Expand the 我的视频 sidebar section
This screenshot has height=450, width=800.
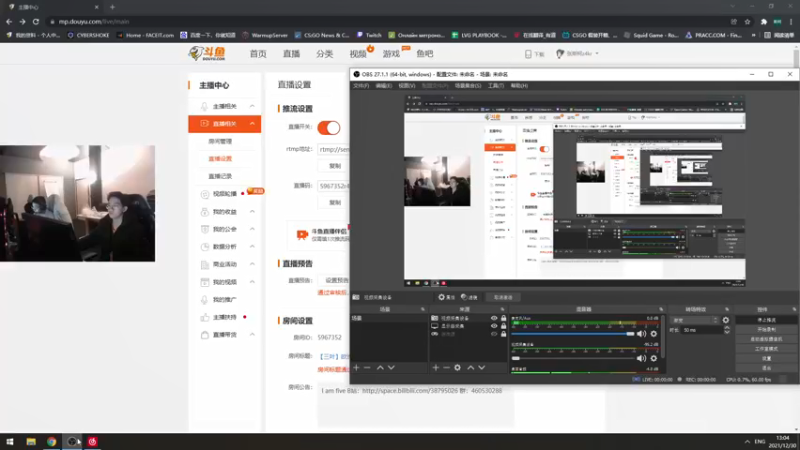pyautogui.click(x=252, y=282)
